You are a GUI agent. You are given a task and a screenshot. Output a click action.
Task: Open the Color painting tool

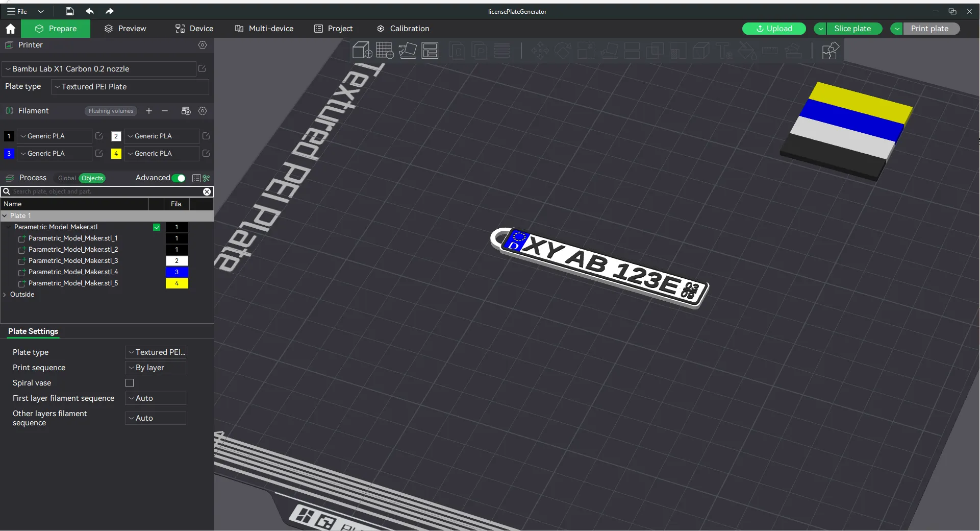click(x=746, y=51)
